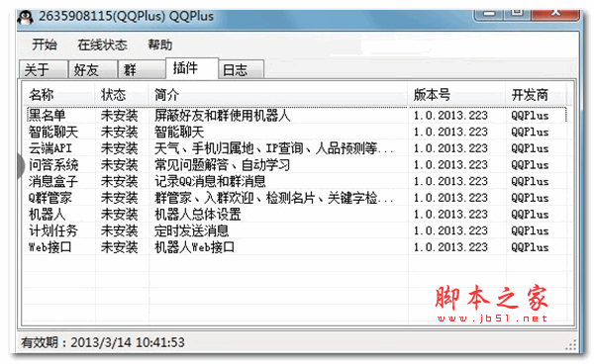Click description 屏蔽好友和群使用机器人
Viewport: 594px width, 364px height.
click(x=223, y=116)
